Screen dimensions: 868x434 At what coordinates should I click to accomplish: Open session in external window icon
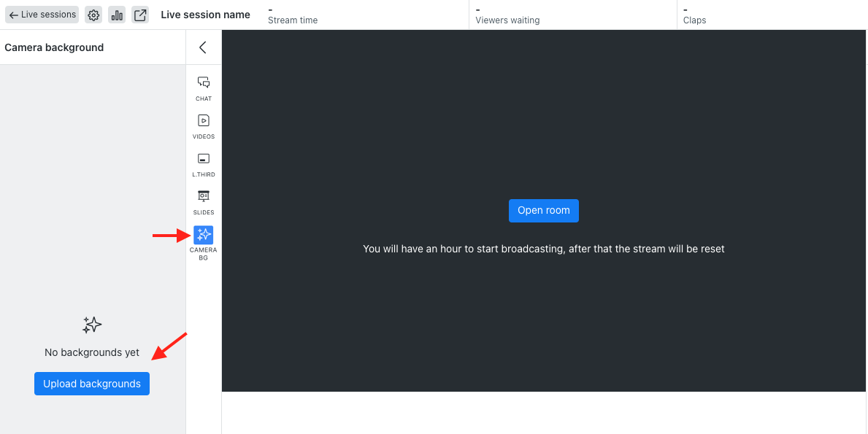coord(140,15)
